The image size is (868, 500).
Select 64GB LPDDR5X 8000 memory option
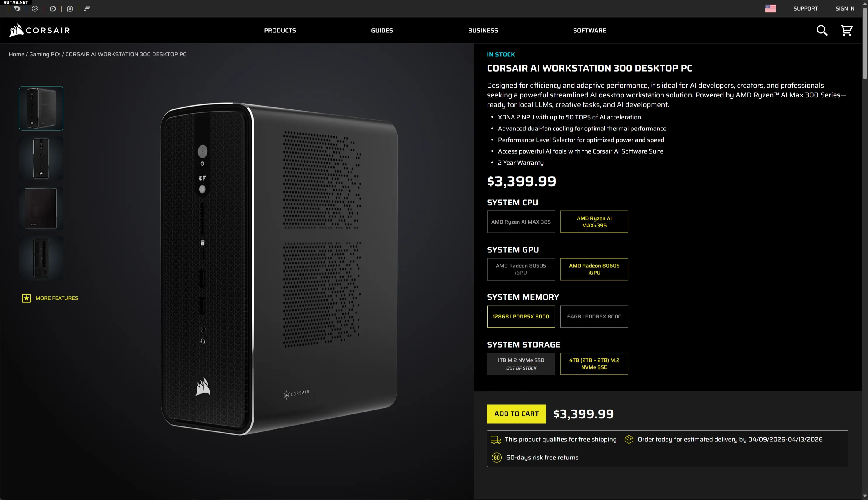click(594, 317)
